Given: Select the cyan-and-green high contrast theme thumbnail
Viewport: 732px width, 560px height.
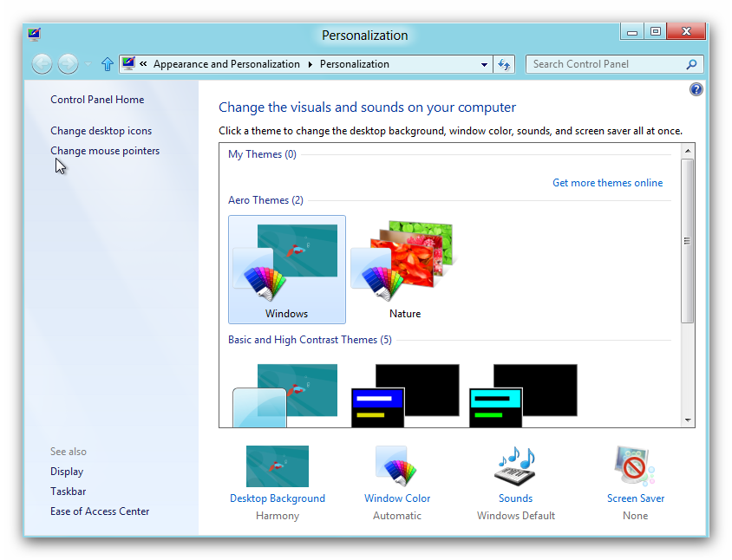Looking at the screenshot, I should point(523,395).
